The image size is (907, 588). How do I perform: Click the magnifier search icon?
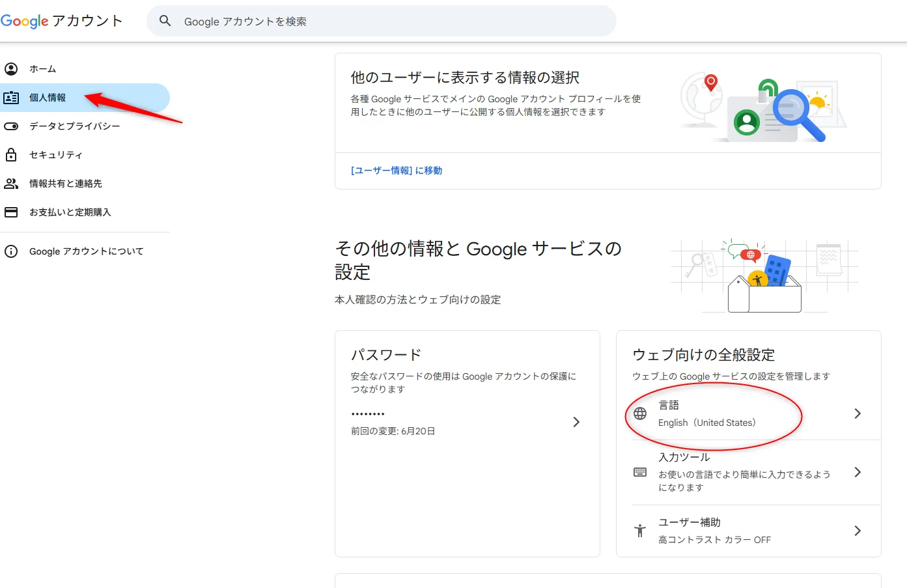click(165, 21)
